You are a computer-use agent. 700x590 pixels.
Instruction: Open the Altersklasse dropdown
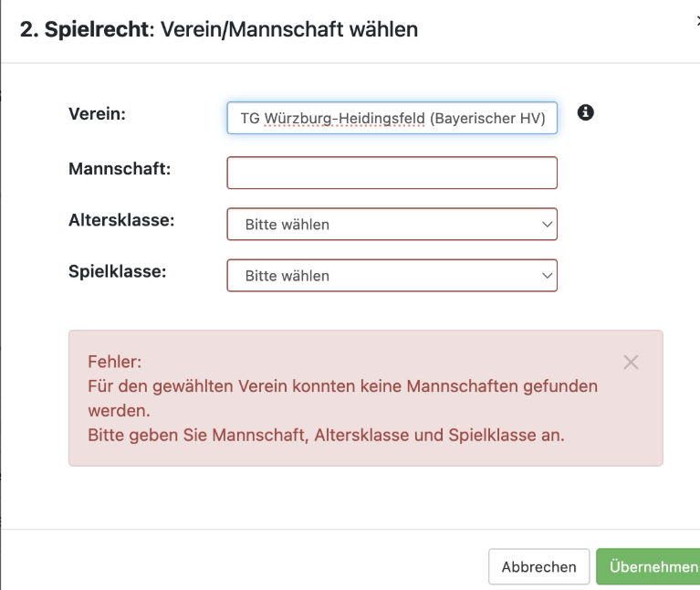[x=392, y=224]
